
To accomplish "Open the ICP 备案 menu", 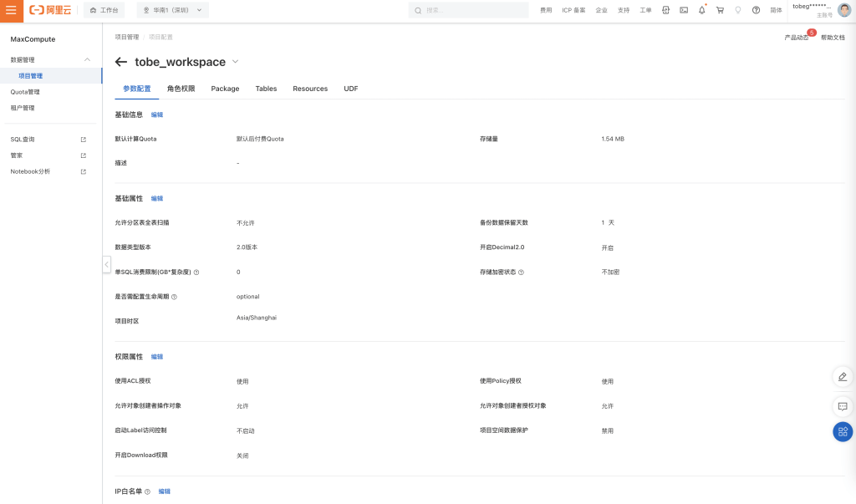I will [x=573, y=10].
